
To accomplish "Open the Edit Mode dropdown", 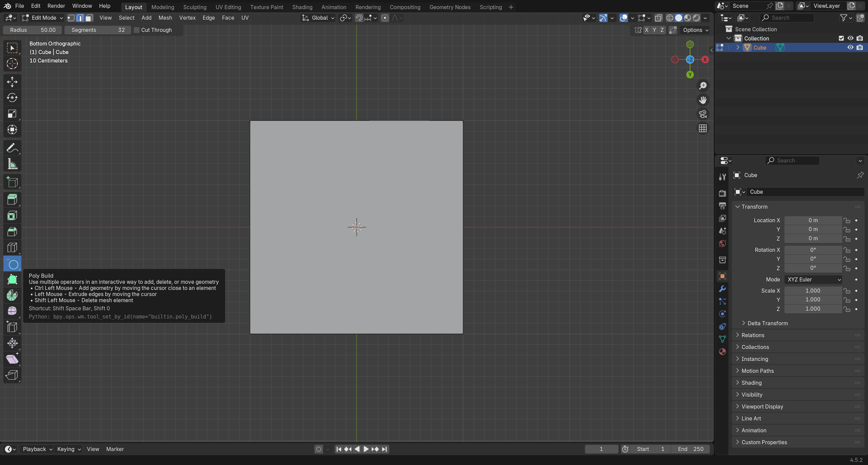I will (x=42, y=18).
